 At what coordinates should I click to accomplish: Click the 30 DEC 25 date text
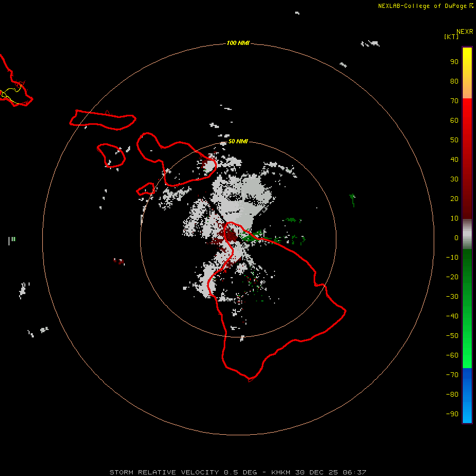pos(317,472)
